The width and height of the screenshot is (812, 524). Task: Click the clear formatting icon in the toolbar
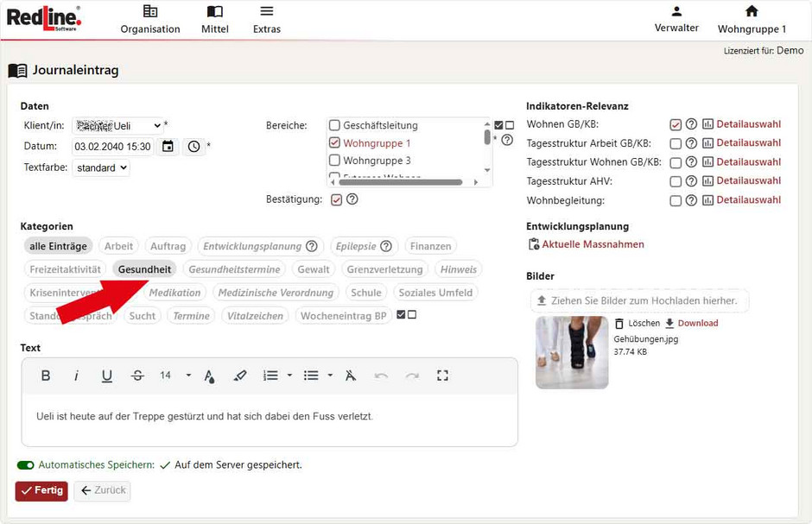pyautogui.click(x=350, y=376)
